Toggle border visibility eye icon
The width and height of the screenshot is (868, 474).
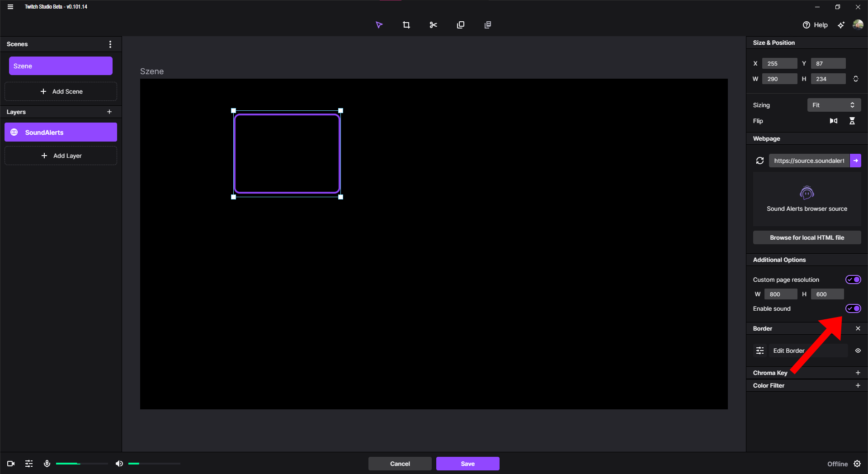[x=858, y=351]
